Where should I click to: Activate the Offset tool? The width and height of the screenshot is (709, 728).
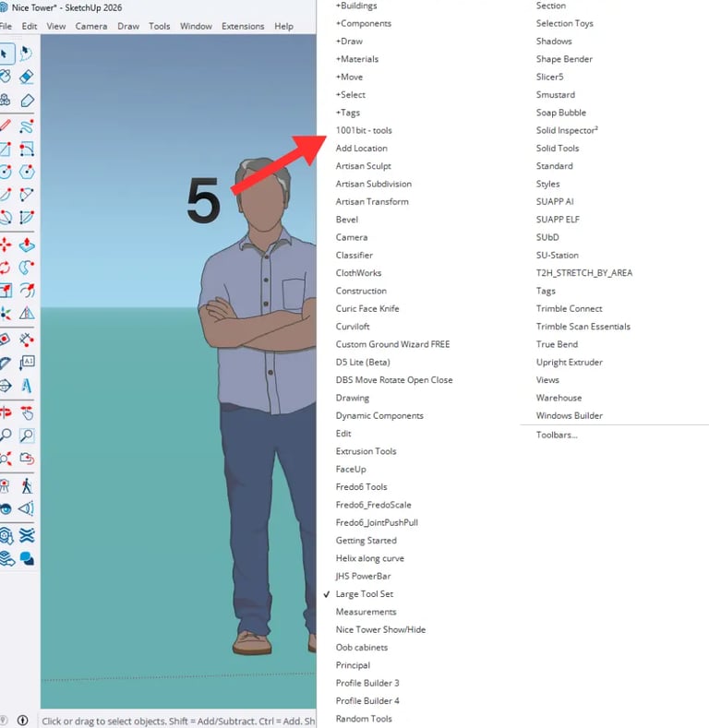pos(27,290)
